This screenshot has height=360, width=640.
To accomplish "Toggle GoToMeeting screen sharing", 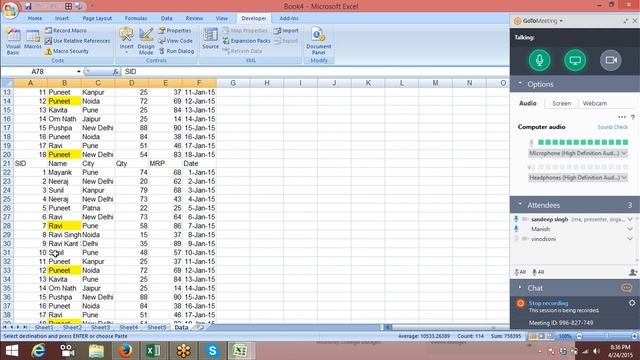I will 575,60.
